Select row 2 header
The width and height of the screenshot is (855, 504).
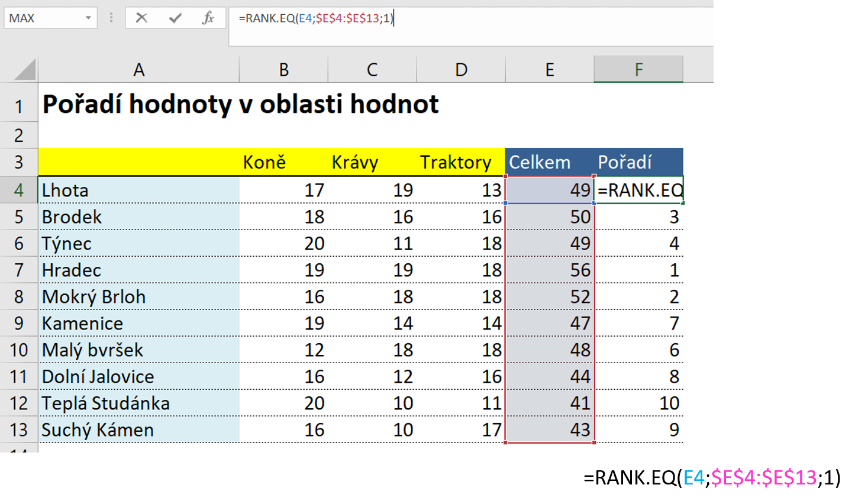pyautogui.click(x=19, y=135)
